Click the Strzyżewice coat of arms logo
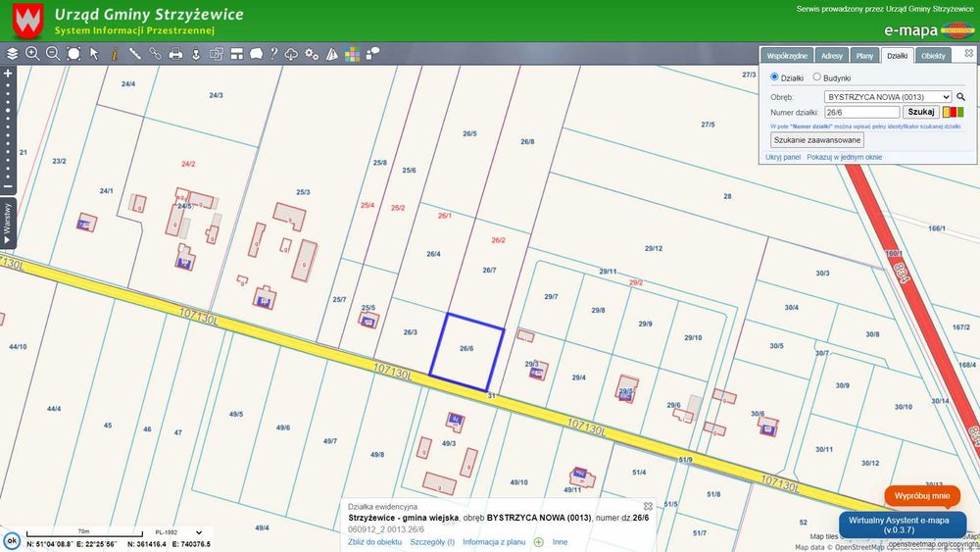This screenshot has height=552, width=980. [28, 21]
